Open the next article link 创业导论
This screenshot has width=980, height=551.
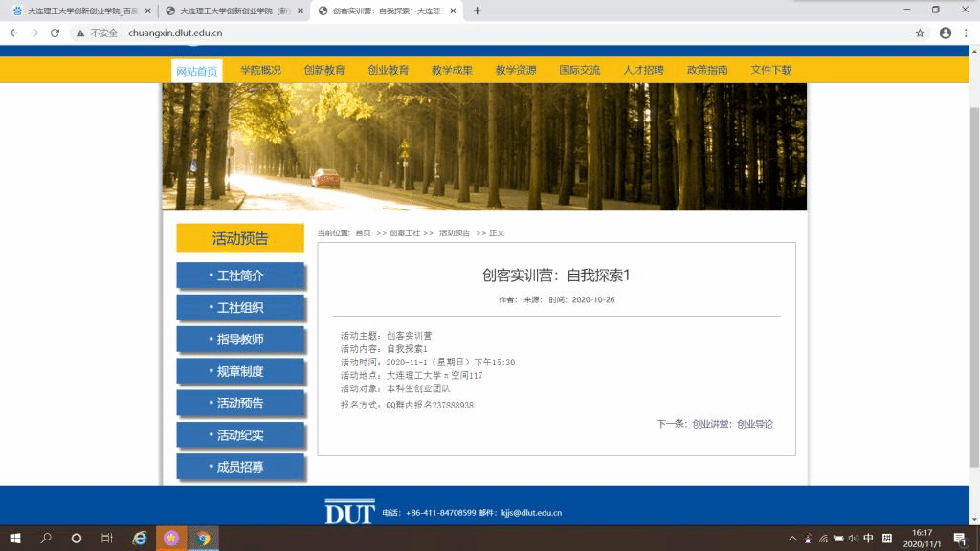click(754, 424)
